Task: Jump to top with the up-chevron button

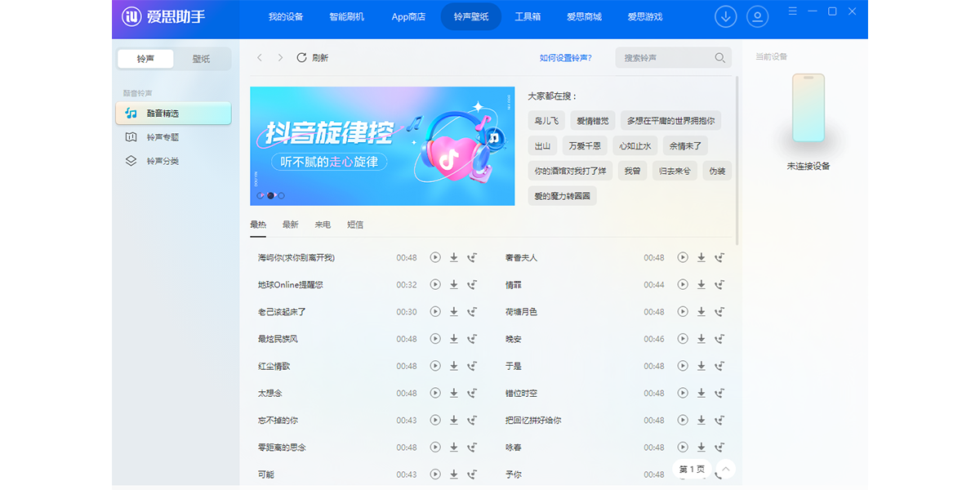Action: pos(724,469)
